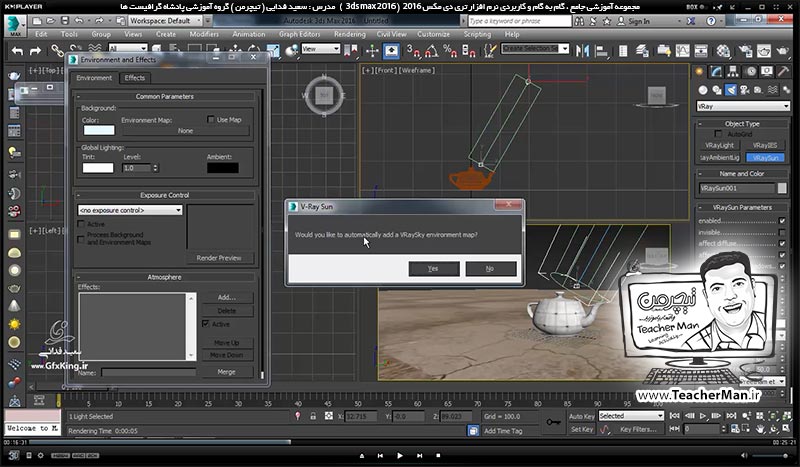
Task: Switch to the Display command panel tab
Action: pos(767,71)
